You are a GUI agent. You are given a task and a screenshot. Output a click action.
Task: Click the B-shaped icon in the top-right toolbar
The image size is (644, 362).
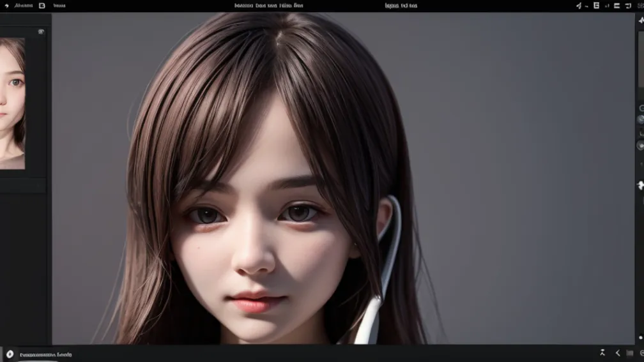tap(596, 6)
